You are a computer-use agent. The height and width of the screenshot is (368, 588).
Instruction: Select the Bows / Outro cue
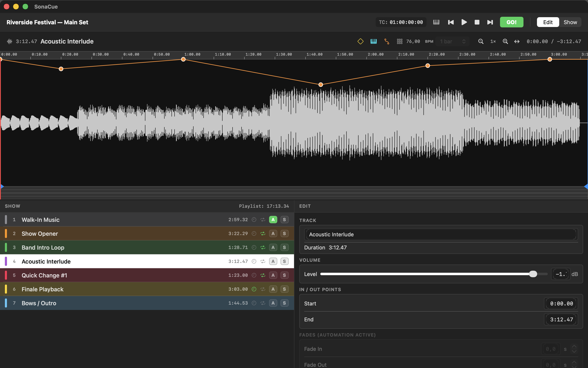tap(147, 303)
